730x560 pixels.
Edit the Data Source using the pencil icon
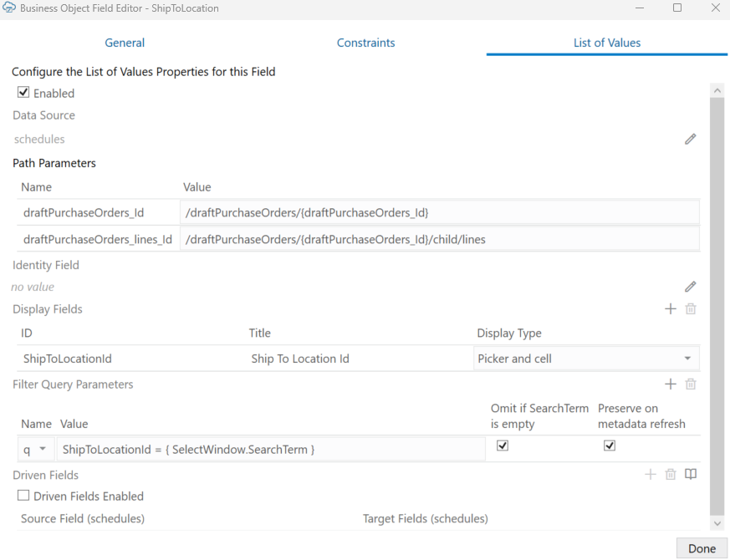(690, 139)
